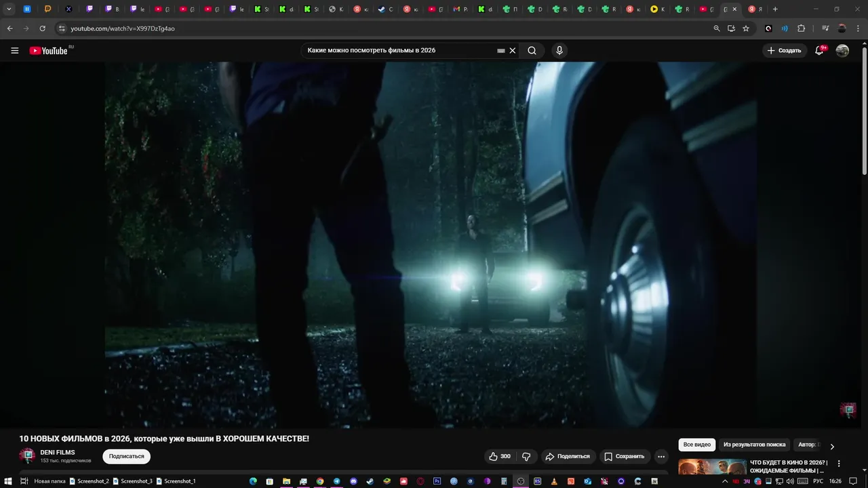Switch to the Gmail browser tab
The image size is (868, 488).
click(x=460, y=9)
